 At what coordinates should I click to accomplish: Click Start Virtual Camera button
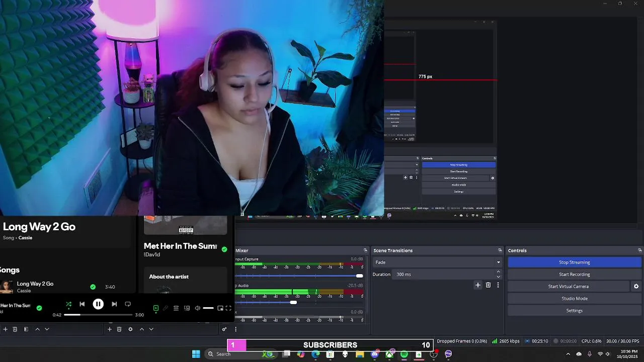click(x=569, y=286)
